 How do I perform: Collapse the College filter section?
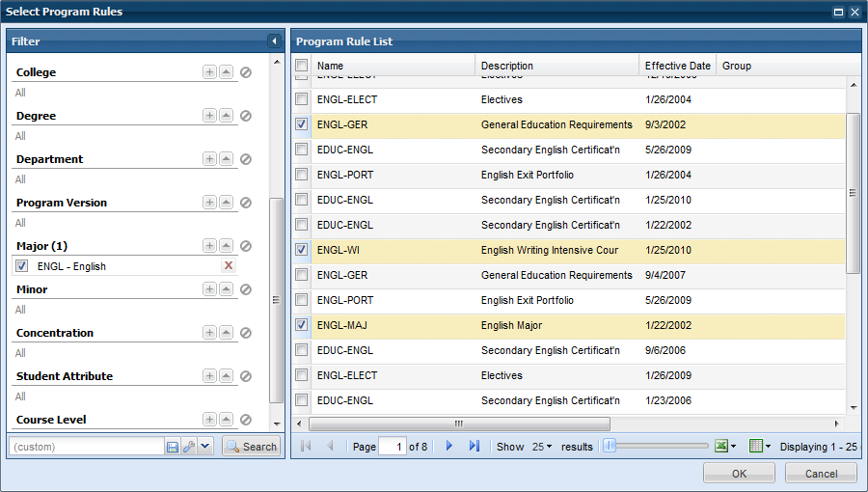click(x=226, y=72)
